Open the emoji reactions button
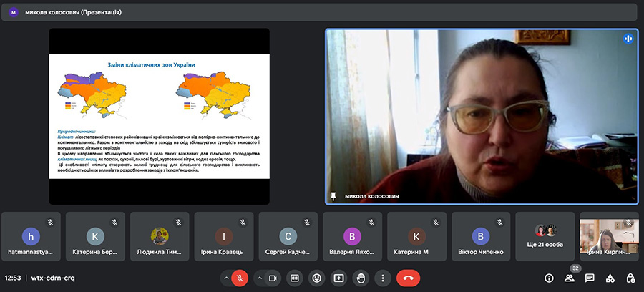The height and width of the screenshot is (292, 644). [317, 278]
